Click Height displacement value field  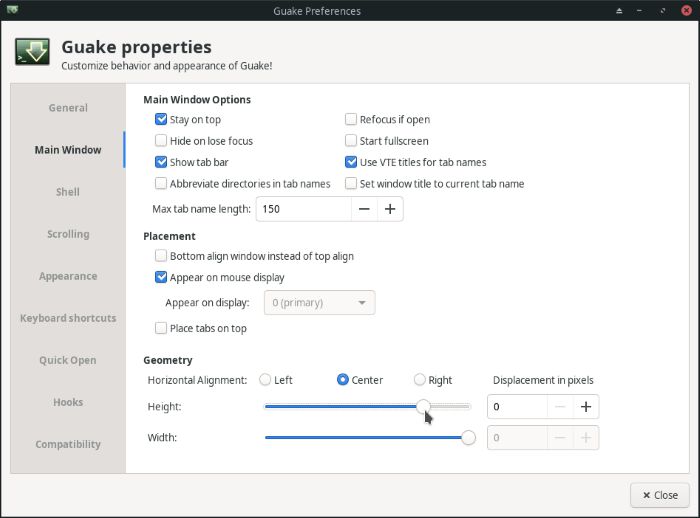[517, 407]
